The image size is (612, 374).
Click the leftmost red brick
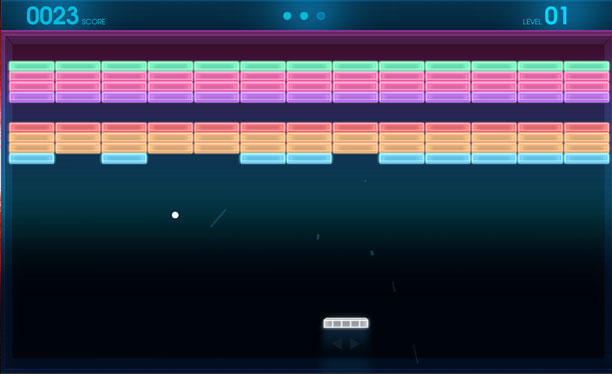tap(32, 127)
